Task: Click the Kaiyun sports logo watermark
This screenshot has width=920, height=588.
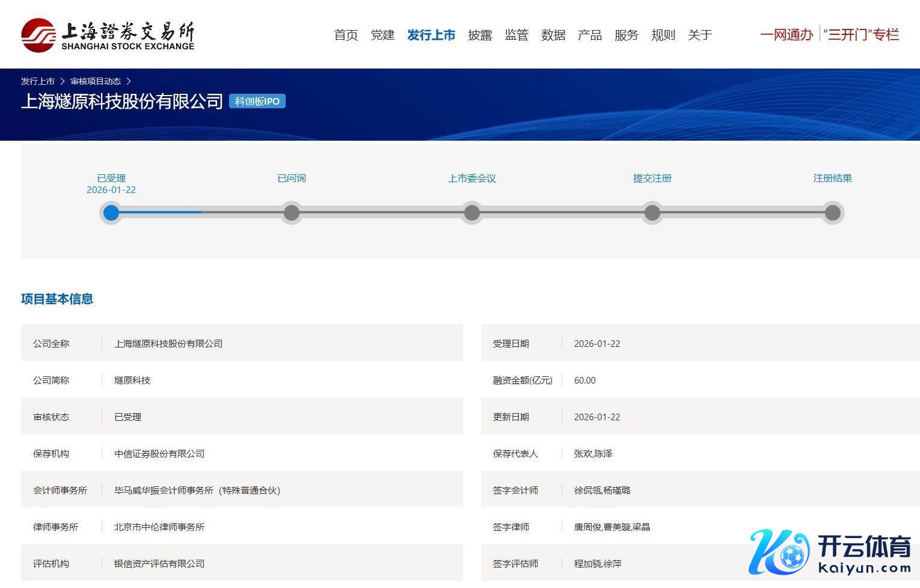Action: [x=830, y=552]
